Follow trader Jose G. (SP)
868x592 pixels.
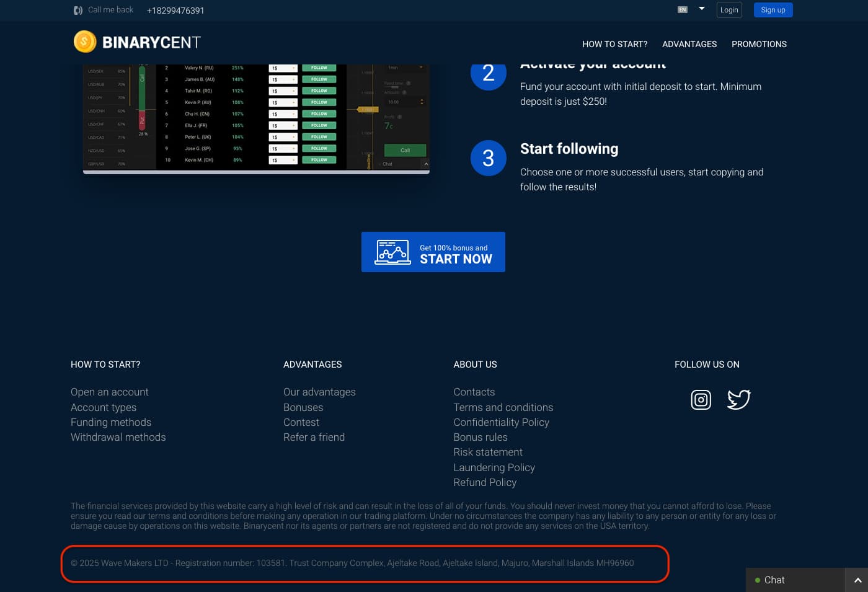click(x=319, y=148)
